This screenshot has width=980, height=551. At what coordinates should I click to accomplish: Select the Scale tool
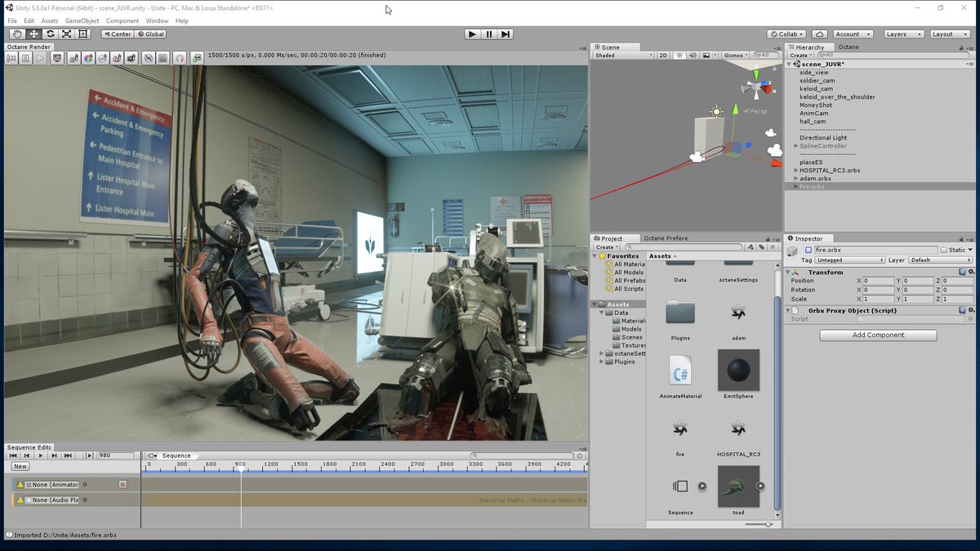click(66, 33)
